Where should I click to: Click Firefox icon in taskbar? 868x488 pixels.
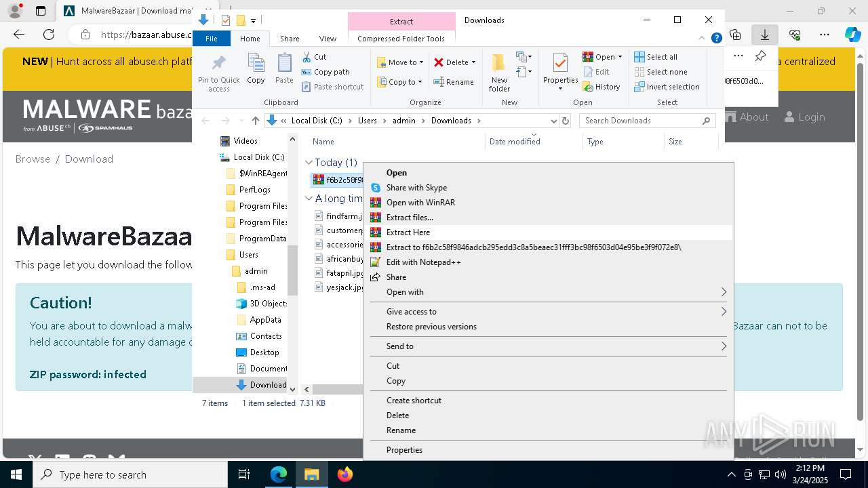coord(345,474)
